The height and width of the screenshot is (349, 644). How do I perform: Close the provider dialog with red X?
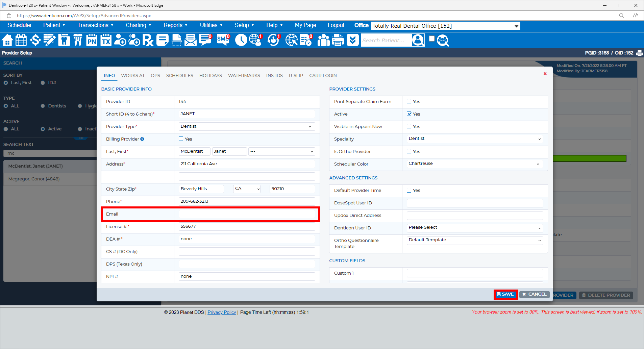(x=545, y=74)
